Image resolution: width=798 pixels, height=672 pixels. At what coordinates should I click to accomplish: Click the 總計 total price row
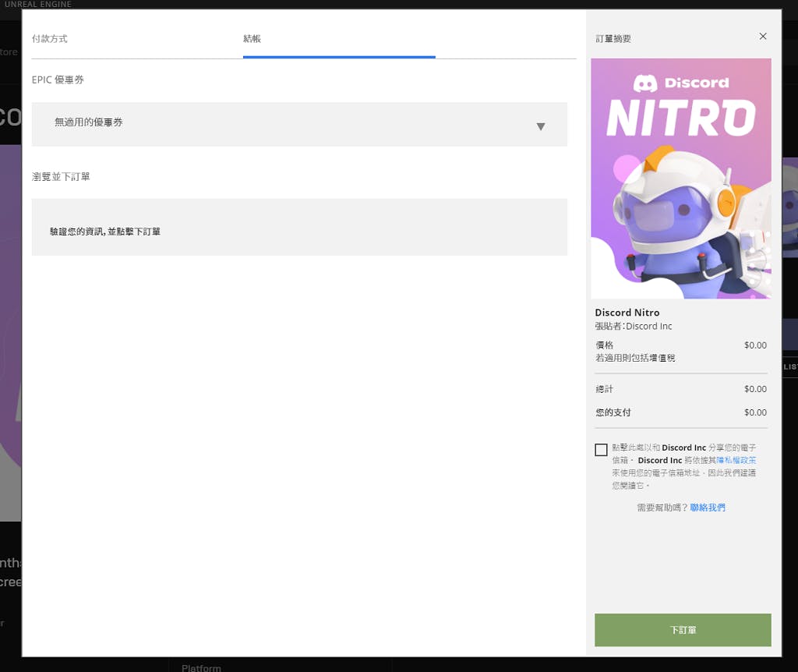tap(680, 389)
